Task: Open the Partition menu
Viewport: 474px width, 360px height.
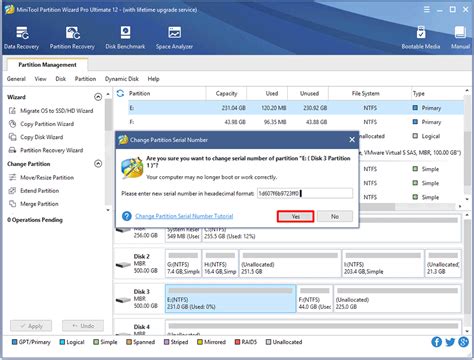Action: (85, 79)
